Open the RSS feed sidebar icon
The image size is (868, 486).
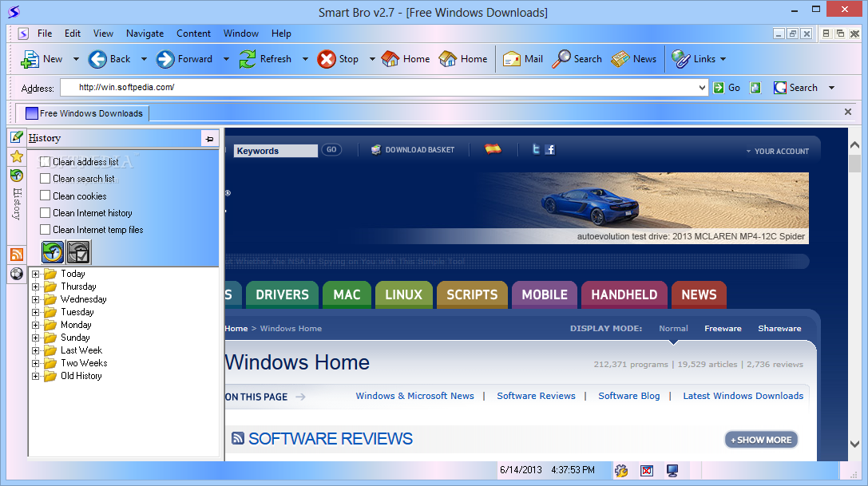pos(17,254)
